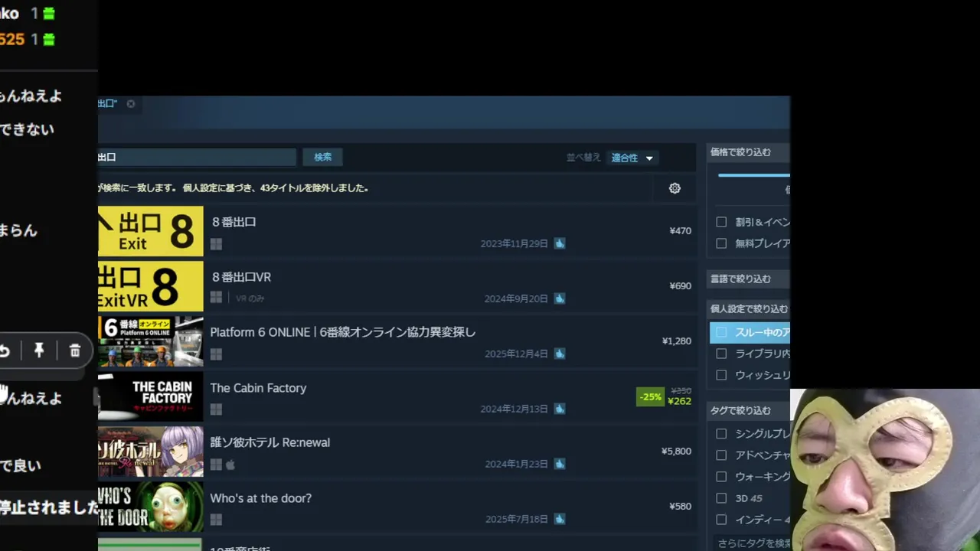Check the ウォーキング tag checkbox
Viewport: 980px width, 551px height.
[721, 476]
